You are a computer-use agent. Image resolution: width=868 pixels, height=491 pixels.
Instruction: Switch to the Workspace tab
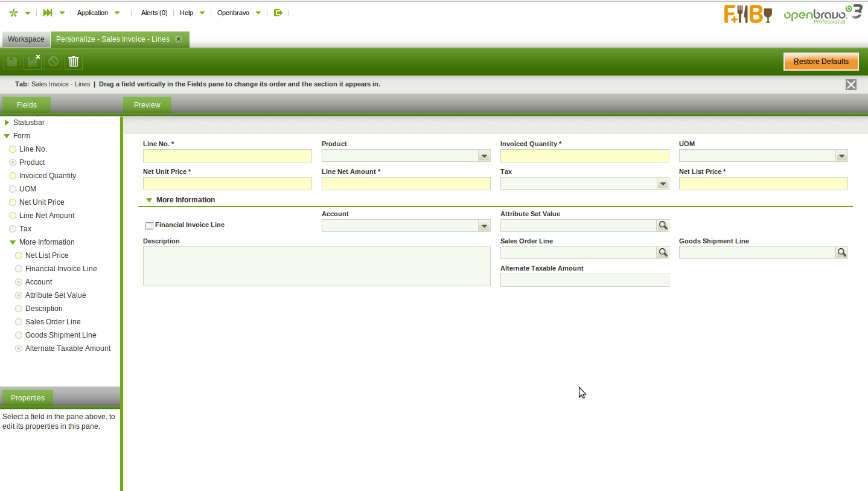pos(26,39)
